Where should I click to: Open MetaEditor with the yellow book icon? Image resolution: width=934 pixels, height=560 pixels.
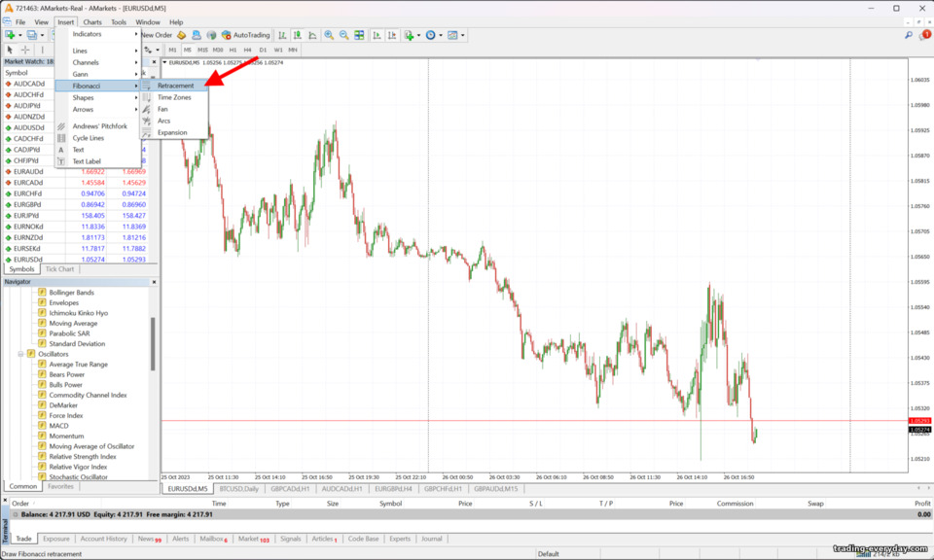pyautogui.click(x=182, y=35)
